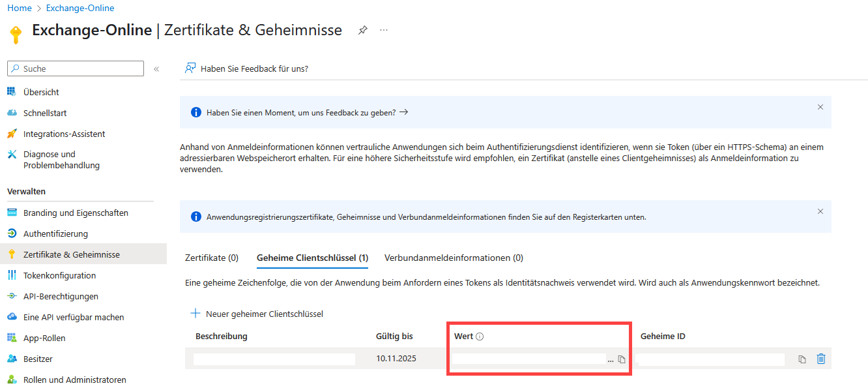This screenshot has height=390, width=868.
Task: Open Integrations-Assistent in the sidebar
Action: 64,134
